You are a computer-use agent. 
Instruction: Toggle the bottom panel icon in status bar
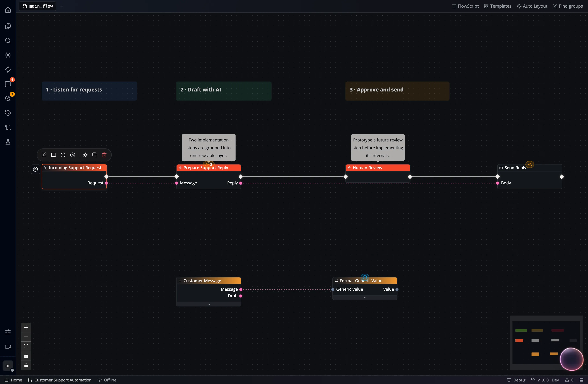tap(581, 380)
